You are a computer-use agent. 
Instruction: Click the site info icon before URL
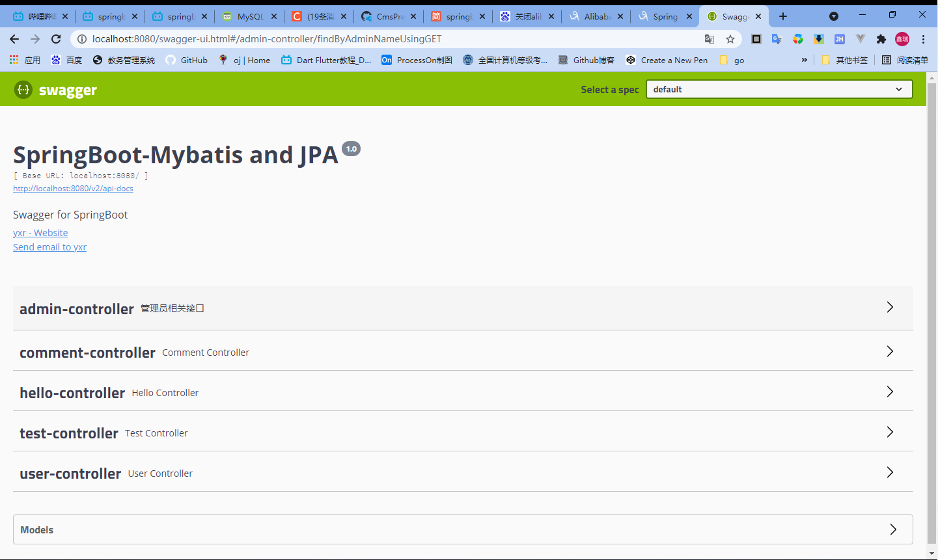[x=82, y=39]
